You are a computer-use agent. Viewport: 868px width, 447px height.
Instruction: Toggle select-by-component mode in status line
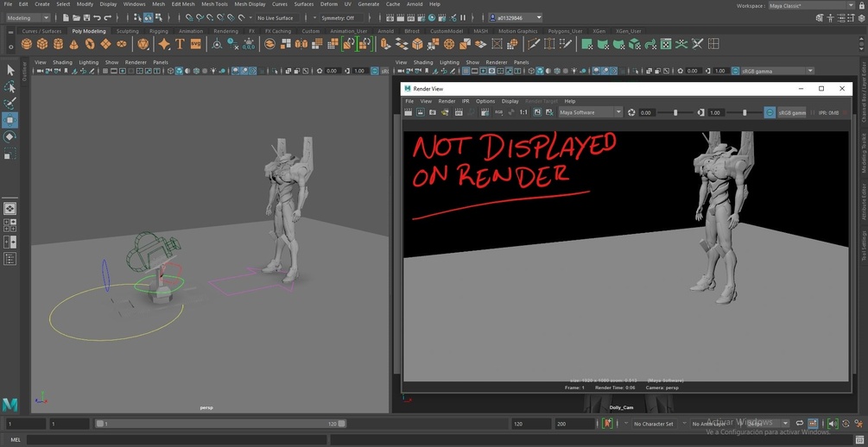point(158,18)
